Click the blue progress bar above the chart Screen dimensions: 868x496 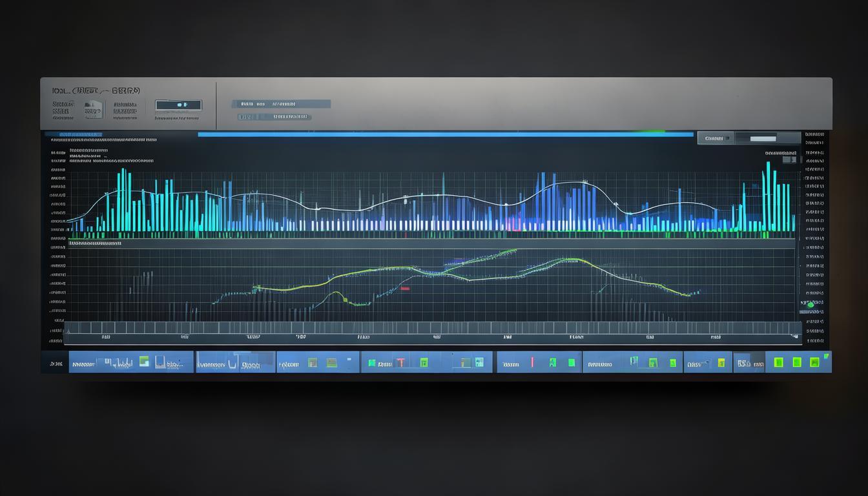444,134
